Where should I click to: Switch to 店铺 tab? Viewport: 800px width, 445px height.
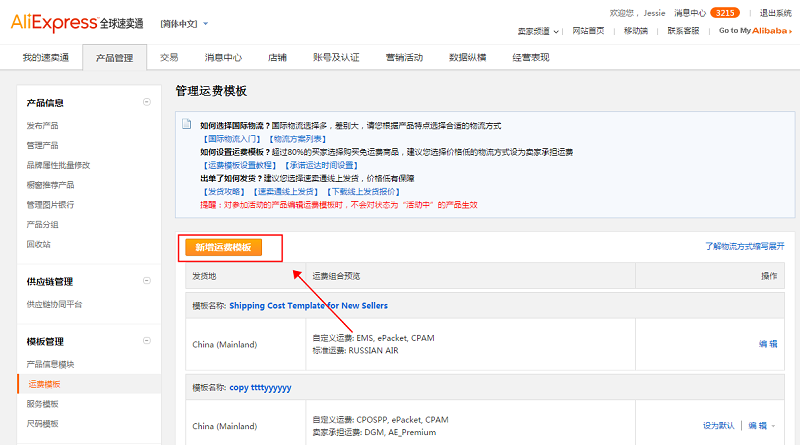point(277,57)
